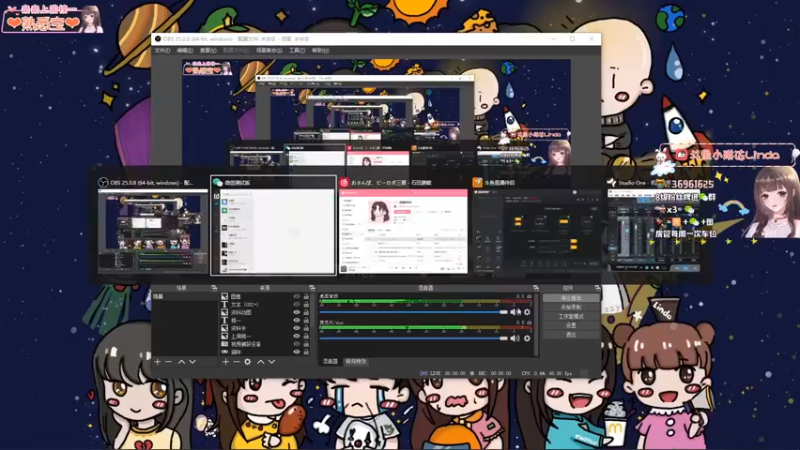
Task: Toggle lock on 榜一 source
Action: click(306, 320)
